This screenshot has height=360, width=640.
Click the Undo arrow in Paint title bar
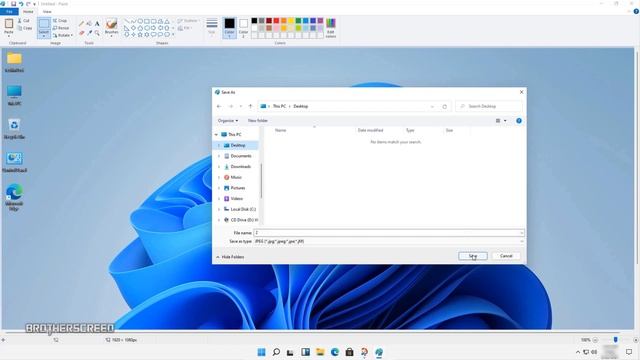pos(21,4)
